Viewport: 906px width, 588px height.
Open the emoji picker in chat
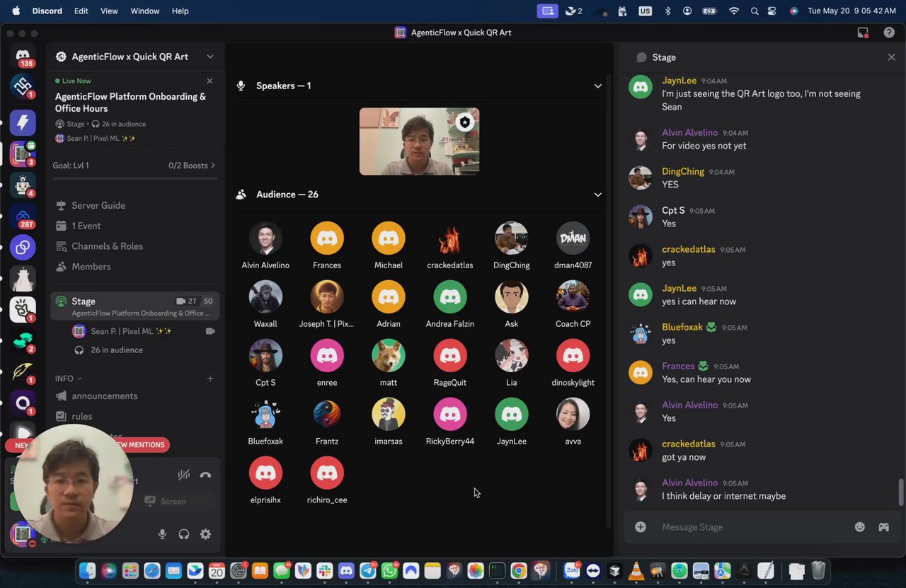point(860,527)
